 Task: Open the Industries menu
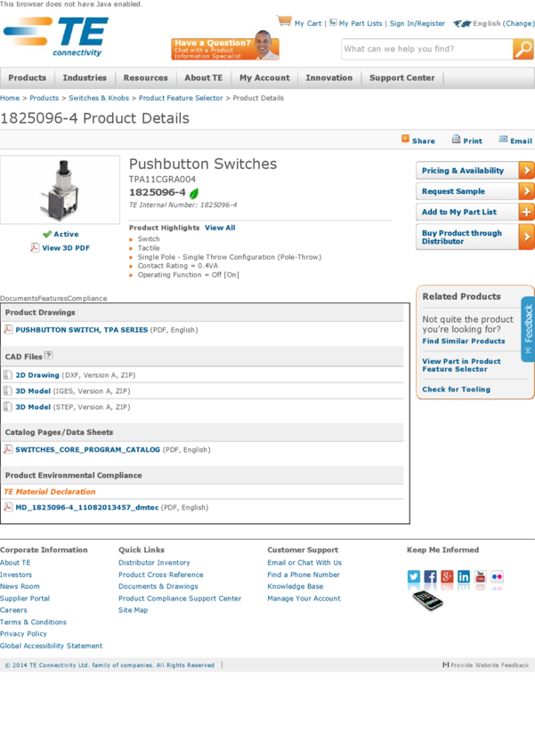click(x=85, y=77)
